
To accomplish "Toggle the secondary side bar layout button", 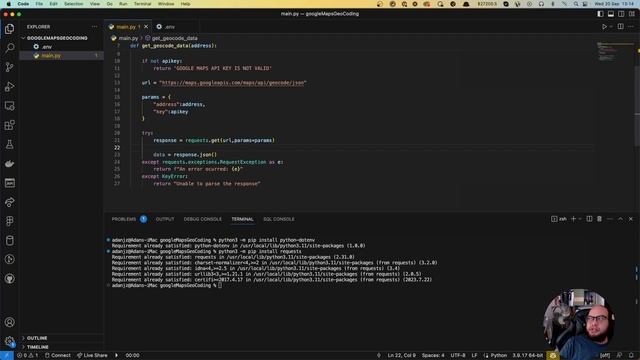I will (621, 14).
